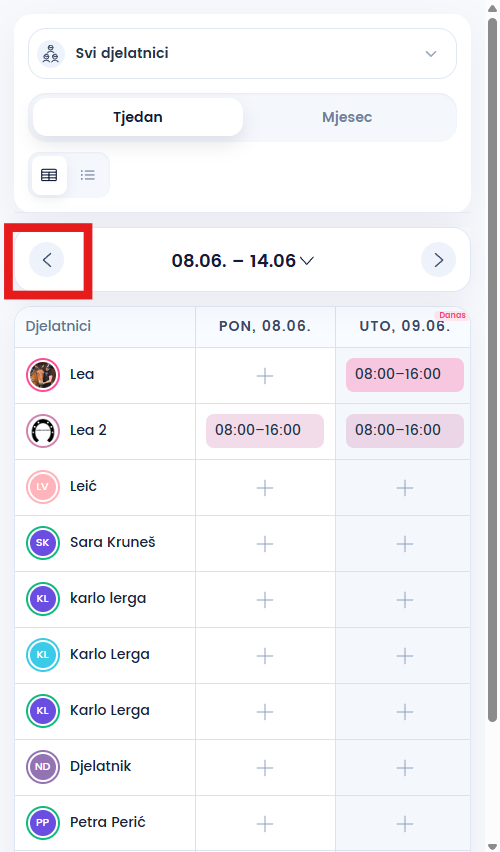
Task: Click the vertical scrollbar thumb
Action: pos(492,369)
